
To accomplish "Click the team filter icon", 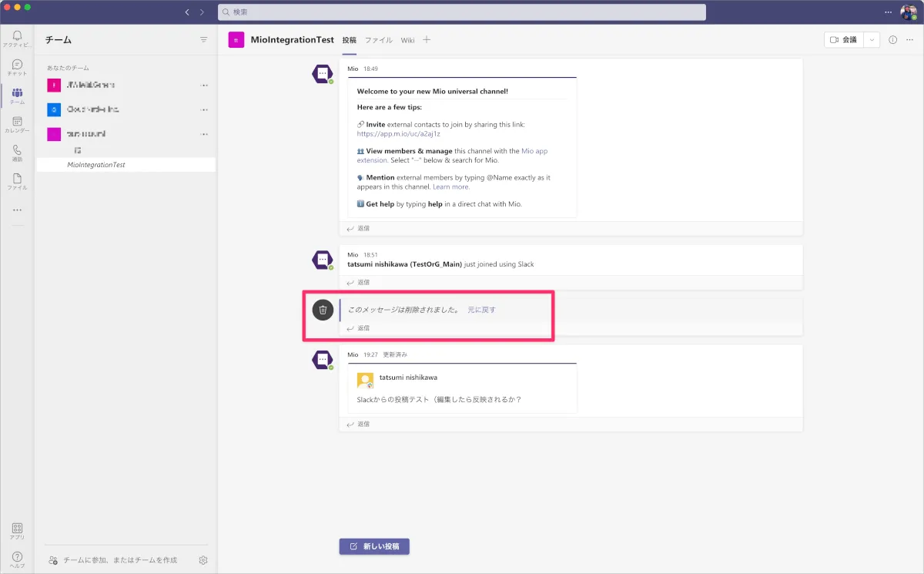I will (204, 39).
